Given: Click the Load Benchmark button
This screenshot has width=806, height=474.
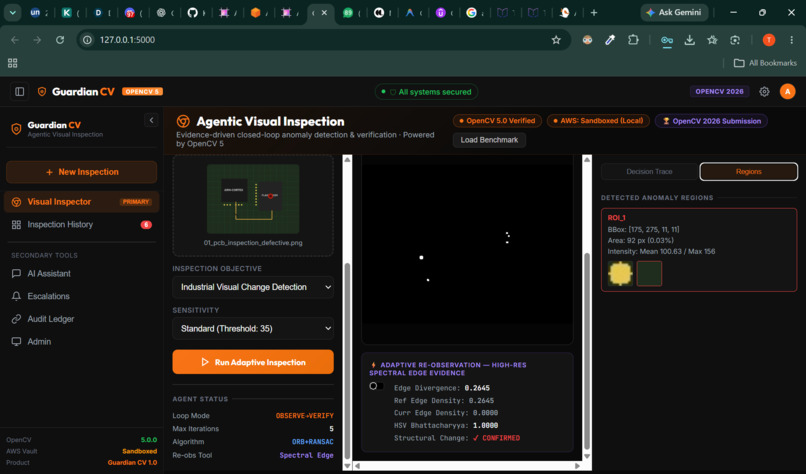Looking at the screenshot, I should pos(489,140).
